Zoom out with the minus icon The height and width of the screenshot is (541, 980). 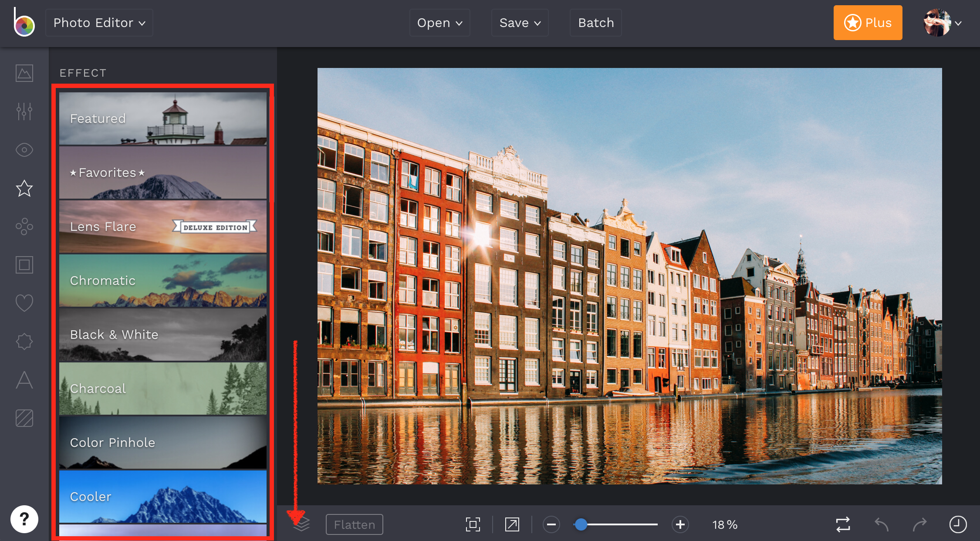coord(551,524)
